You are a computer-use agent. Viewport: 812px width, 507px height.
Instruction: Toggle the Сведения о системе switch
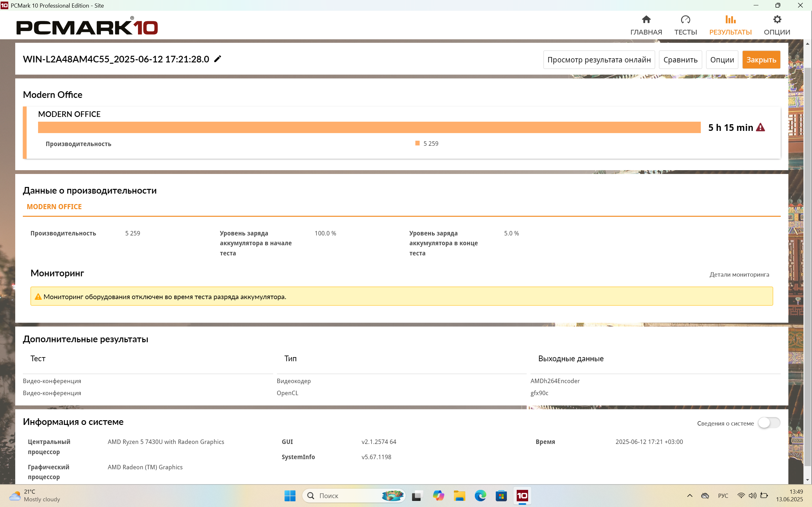[769, 423]
